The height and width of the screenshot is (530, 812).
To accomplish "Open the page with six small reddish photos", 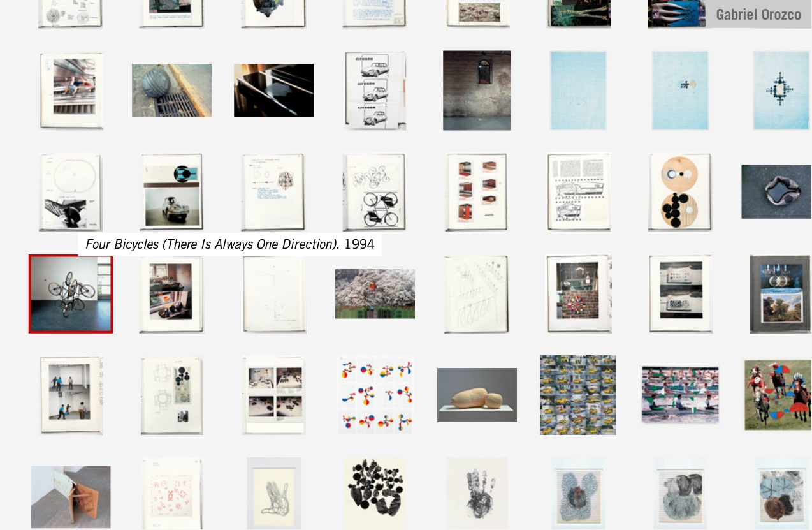I will click(x=476, y=191).
